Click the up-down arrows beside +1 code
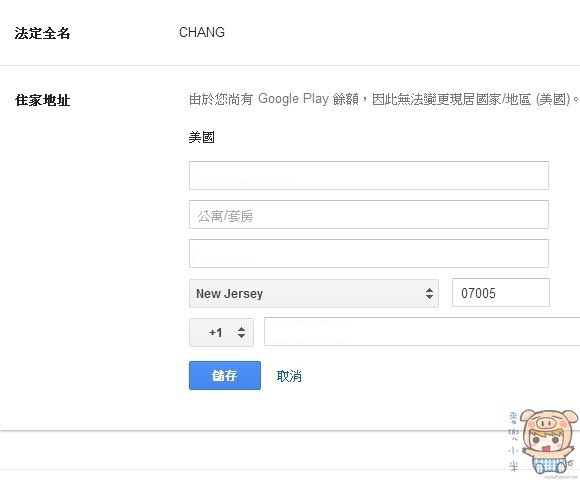Image resolution: width=580 pixels, height=480 pixels. click(x=241, y=332)
